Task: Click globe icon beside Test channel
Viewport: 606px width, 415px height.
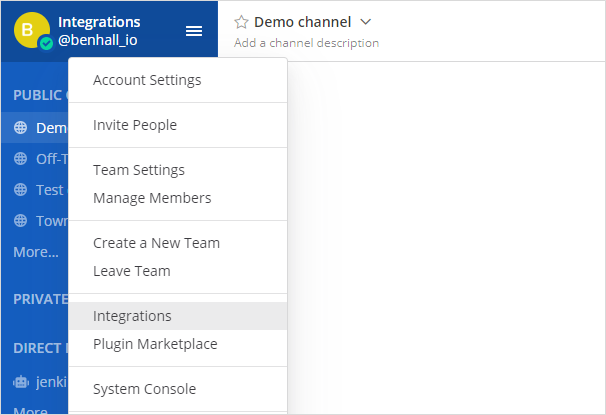Action: [20, 190]
